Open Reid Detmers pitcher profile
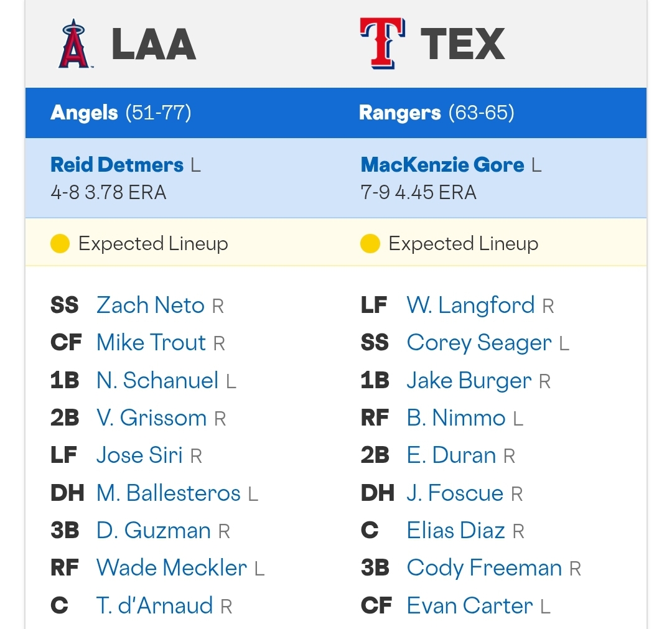This screenshot has width=672, height=629. [x=117, y=165]
